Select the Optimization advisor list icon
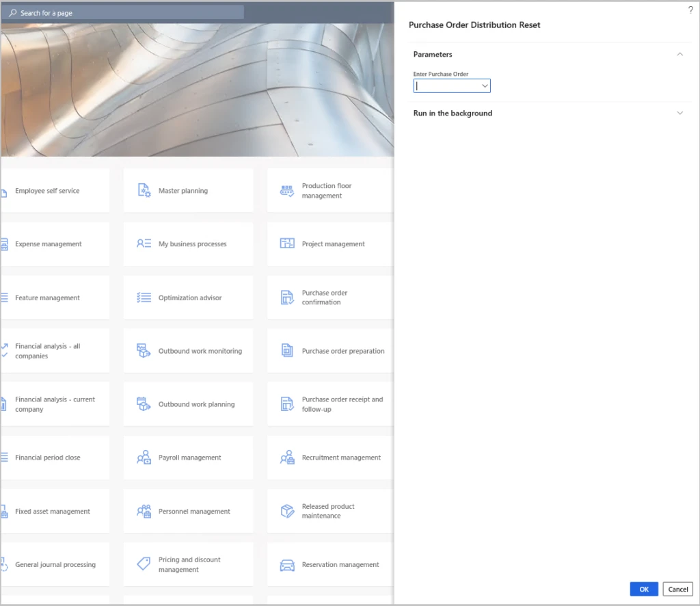700x606 pixels. 144,298
